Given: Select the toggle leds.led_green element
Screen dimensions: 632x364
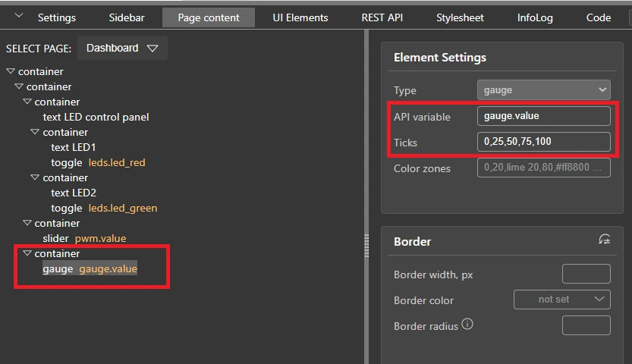Looking at the screenshot, I should click(104, 208).
